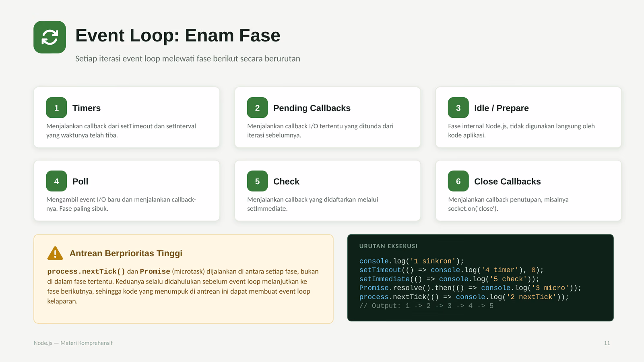Viewport: 644px width, 362px height.
Task: Click the 'Poll' card heading
Action: click(x=80, y=181)
